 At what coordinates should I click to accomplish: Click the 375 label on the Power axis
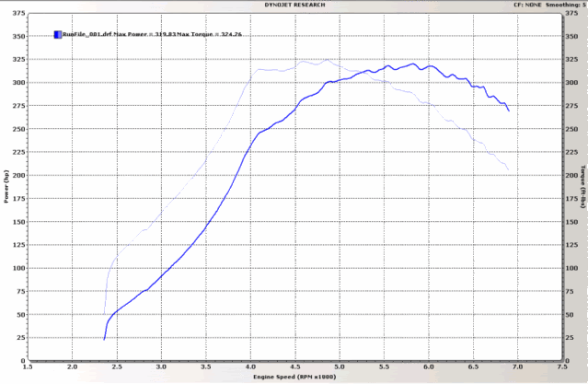click(18, 13)
